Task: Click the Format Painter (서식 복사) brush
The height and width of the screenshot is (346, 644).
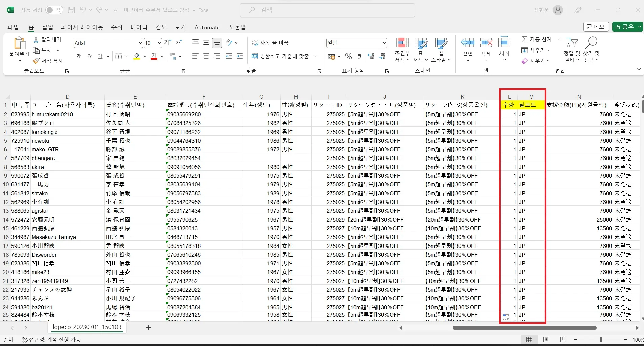Action: point(36,61)
